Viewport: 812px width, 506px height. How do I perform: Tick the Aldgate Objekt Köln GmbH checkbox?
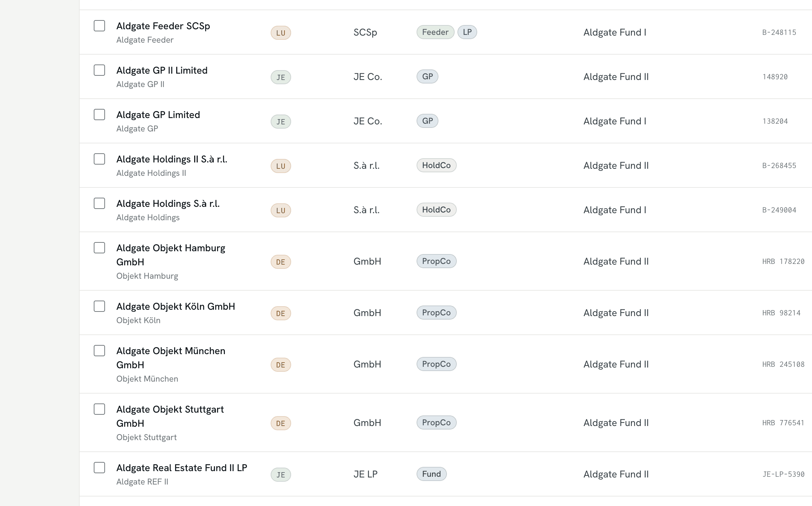[99, 306]
